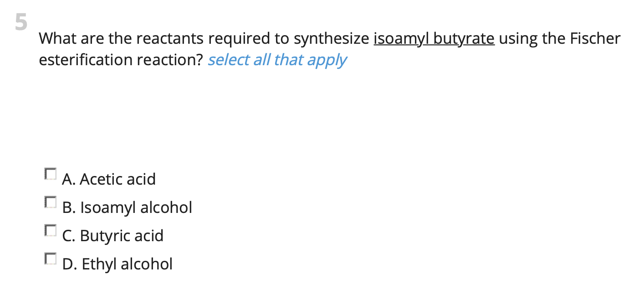Click the question number 5
The image size is (644, 300).
coord(21,22)
